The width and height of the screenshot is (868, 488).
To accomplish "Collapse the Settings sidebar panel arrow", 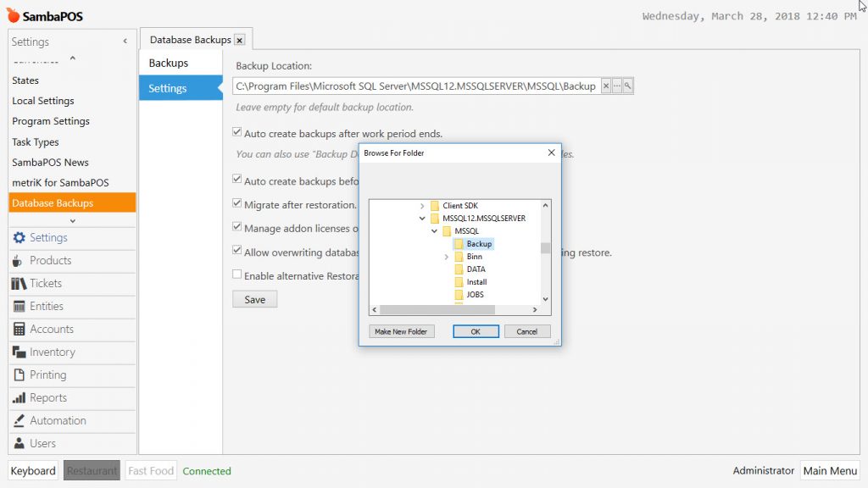I will (125, 41).
